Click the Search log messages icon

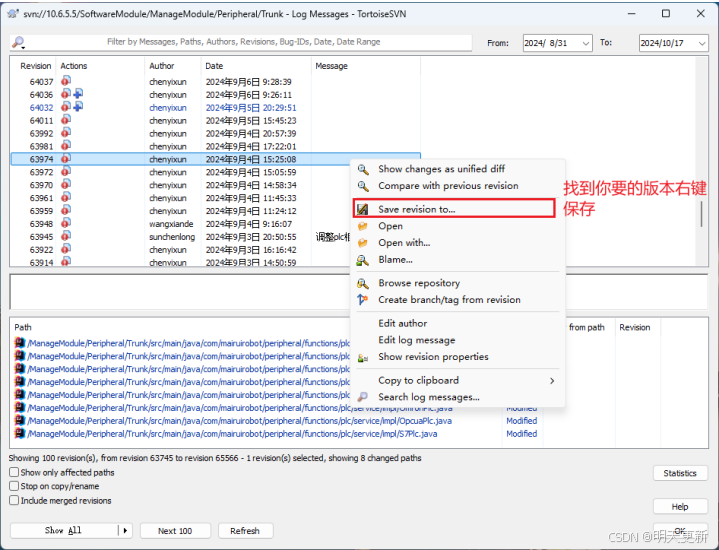[x=362, y=397]
